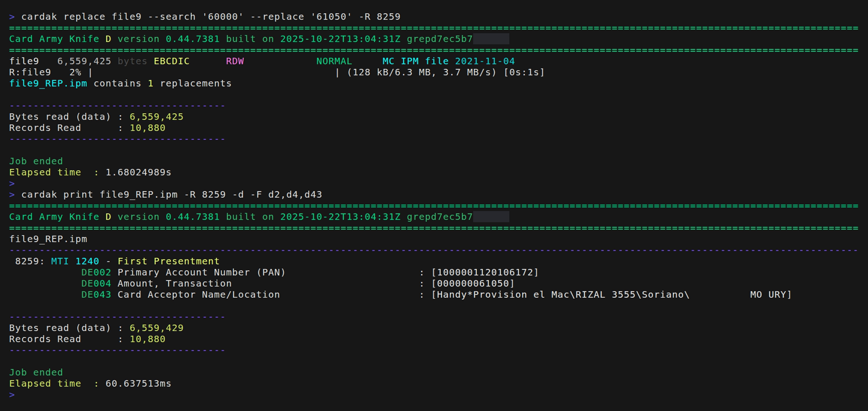
Task: Click the DE002 field label
Action: tap(96, 273)
